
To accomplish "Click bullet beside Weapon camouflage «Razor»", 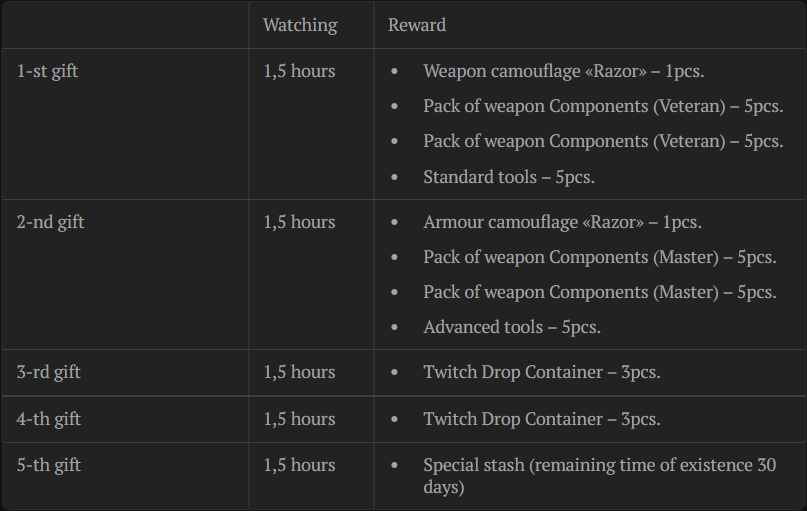I will [x=395, y=71].
